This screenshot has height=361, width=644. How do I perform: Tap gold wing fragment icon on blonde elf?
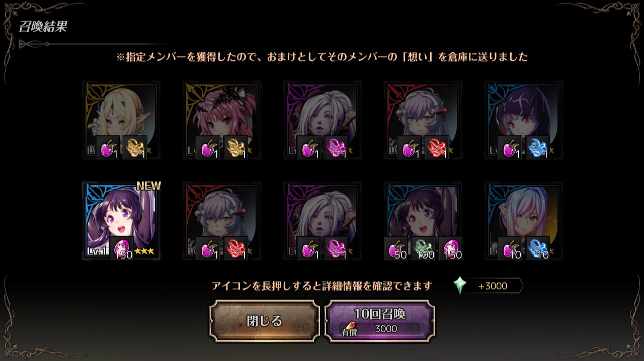point(135,148)
